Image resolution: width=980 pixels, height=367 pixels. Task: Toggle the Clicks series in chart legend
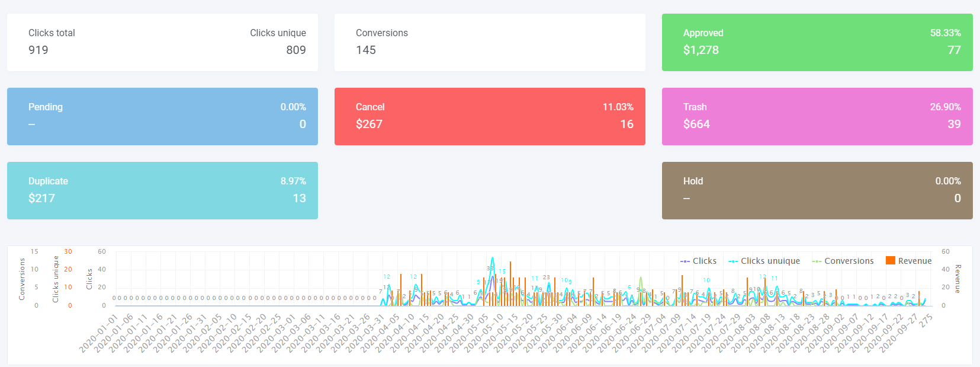pos(704,261)
